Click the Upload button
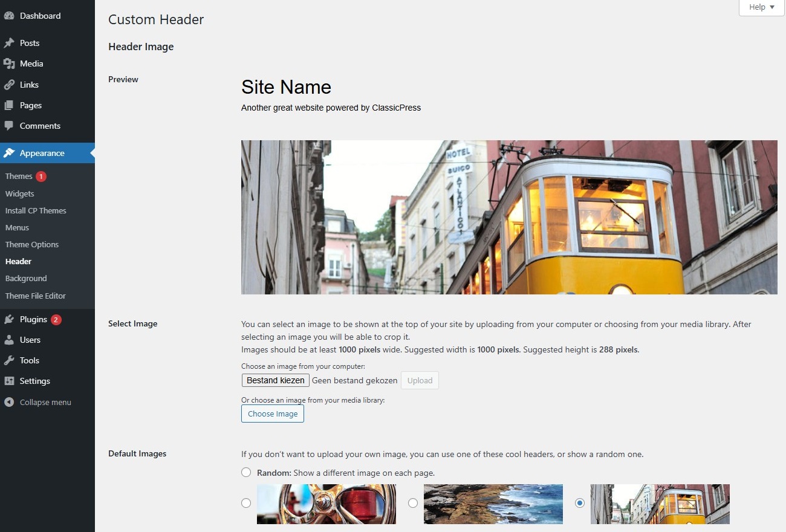Viewport: 786px width, 532px height. pyautogui.click(x=420, y=380)
